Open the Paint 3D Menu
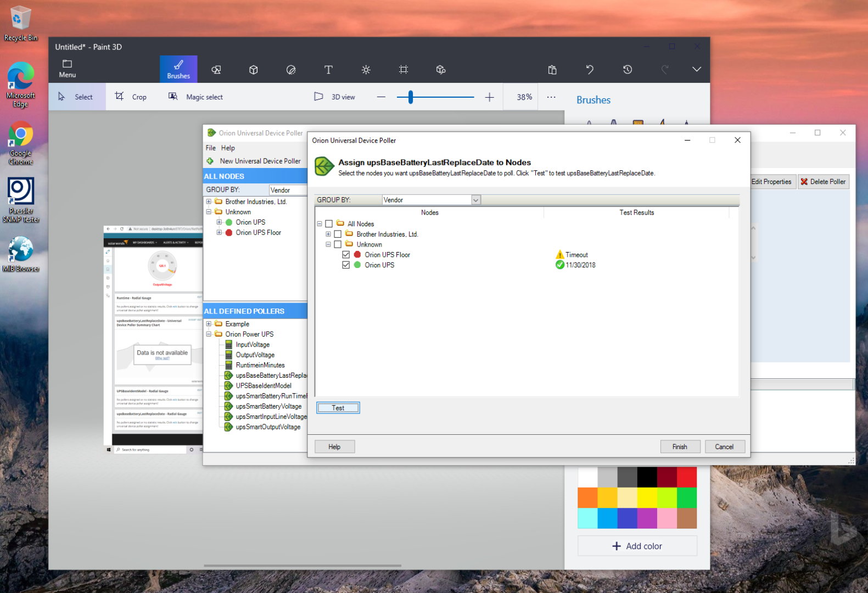 (x=68, y=69)
